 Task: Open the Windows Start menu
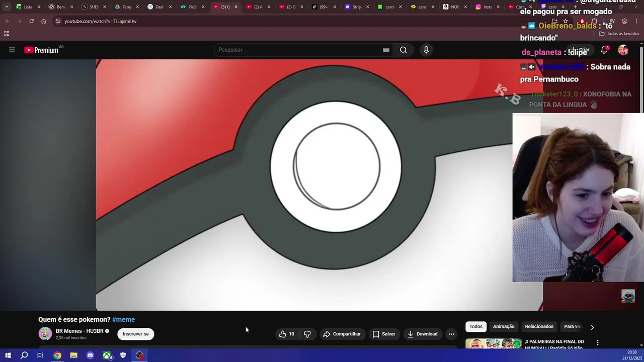[x=8, y=355]
